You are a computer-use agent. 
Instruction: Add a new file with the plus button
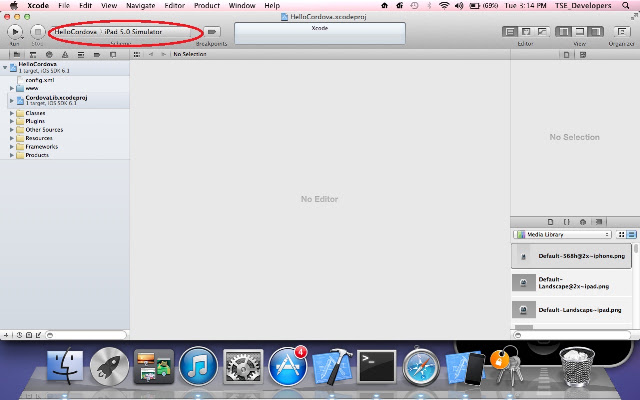pos(6,335)
